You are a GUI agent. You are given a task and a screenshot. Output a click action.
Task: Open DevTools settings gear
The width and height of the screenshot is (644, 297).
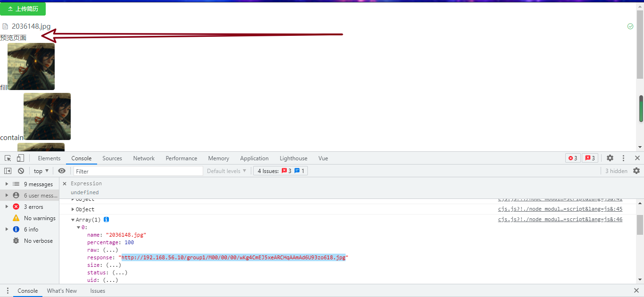point(610,158)
